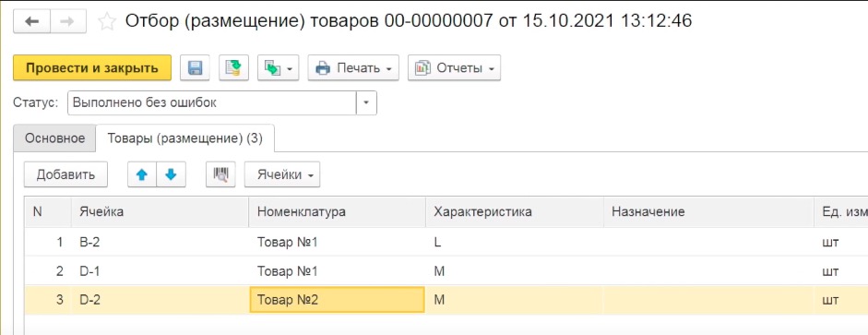This screenshot has height=335, width=868.
Task: Click characteristic L in row 1
Action: [515, 242]
